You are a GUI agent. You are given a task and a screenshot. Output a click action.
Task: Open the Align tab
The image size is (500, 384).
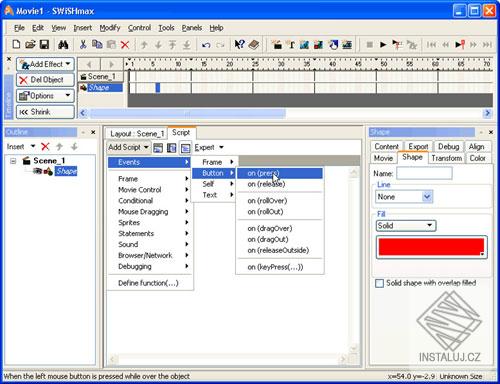click(477, 146)
